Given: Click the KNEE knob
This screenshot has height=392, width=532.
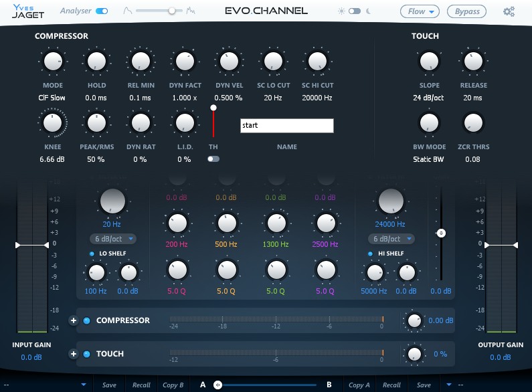Looking at the screenshot, I should click(53, 123).
